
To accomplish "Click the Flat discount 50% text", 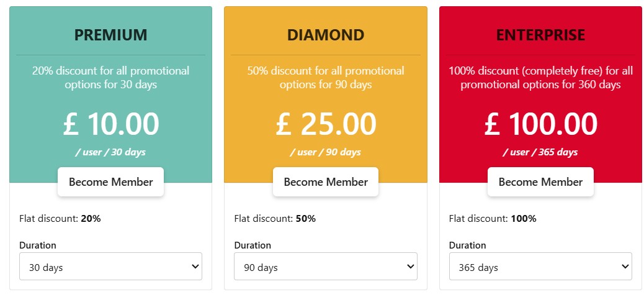I will [x=275, y=219].
